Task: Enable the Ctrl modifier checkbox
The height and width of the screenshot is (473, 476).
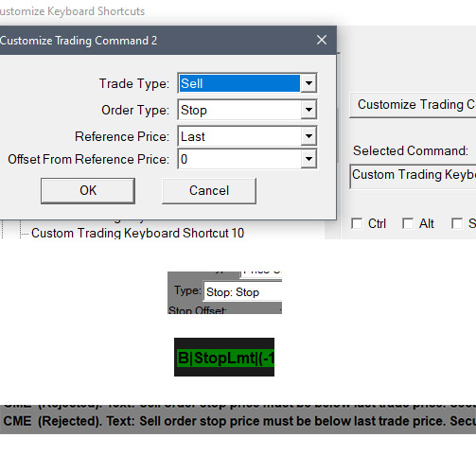Action: pos(357,223)
